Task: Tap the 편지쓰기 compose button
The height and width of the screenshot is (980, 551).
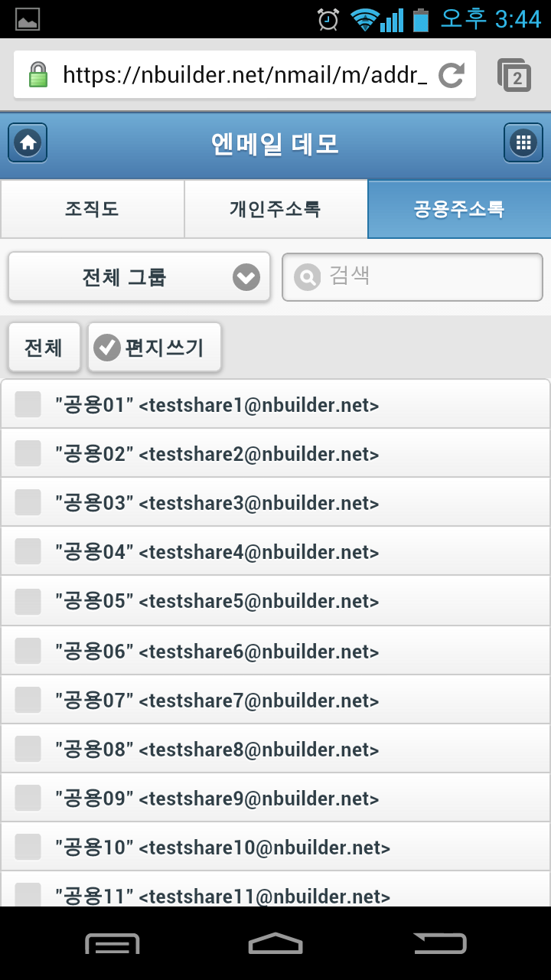Action: [155, 348]
